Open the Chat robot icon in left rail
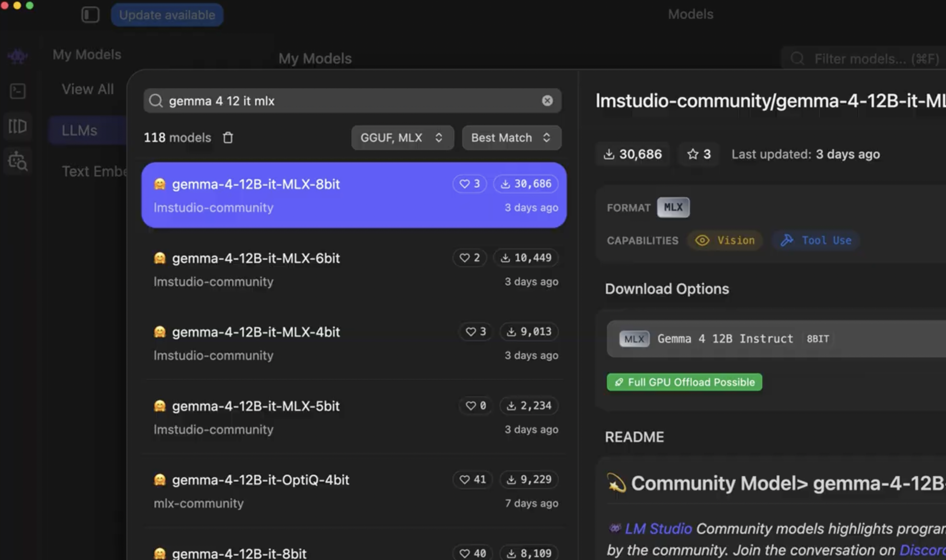 (x=17, y=56)
